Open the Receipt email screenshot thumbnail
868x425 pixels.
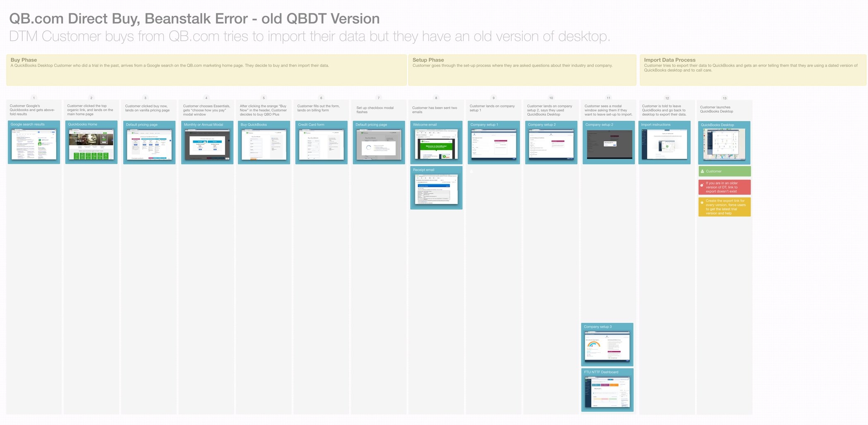[436, 189]
